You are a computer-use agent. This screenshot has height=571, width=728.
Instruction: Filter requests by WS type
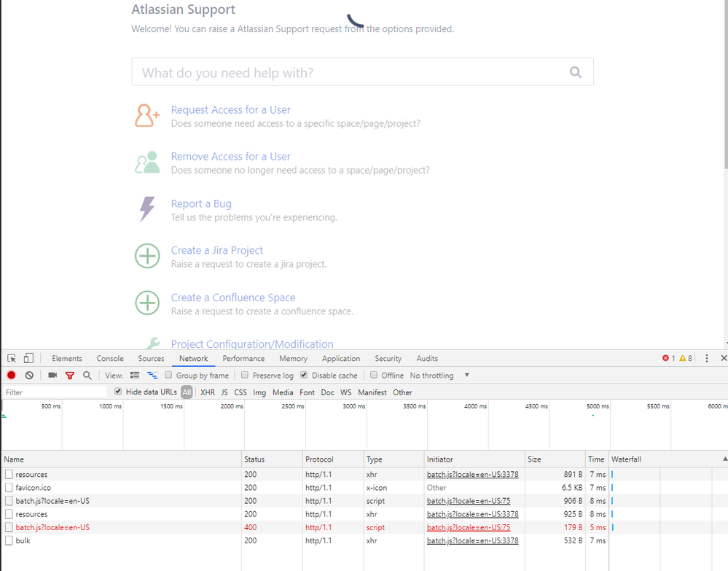coord(346,392)
